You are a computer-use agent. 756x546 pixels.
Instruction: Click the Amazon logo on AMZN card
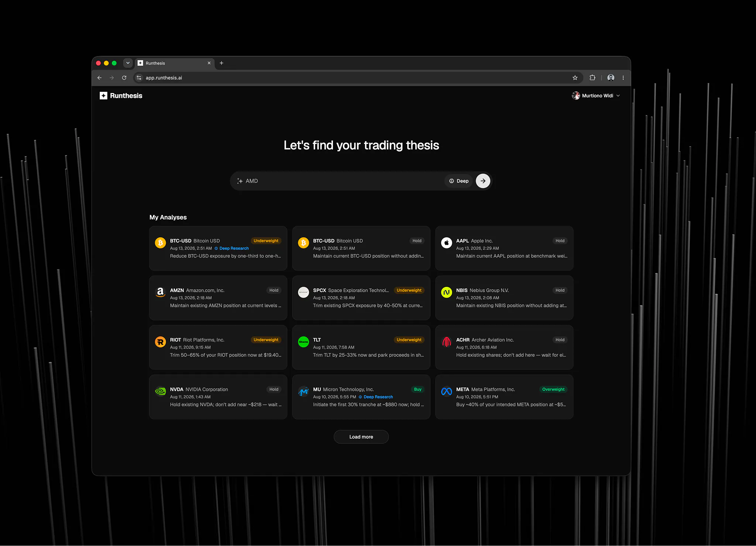click(161, 292)
